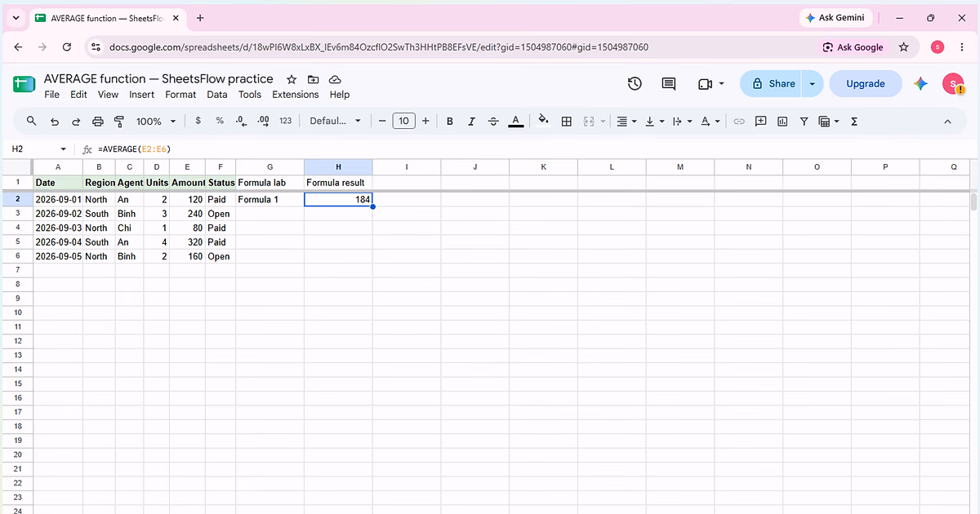The height and width of the screenshot is (514, 980).
Task: Activate the paint format tool
Action: 119,121
